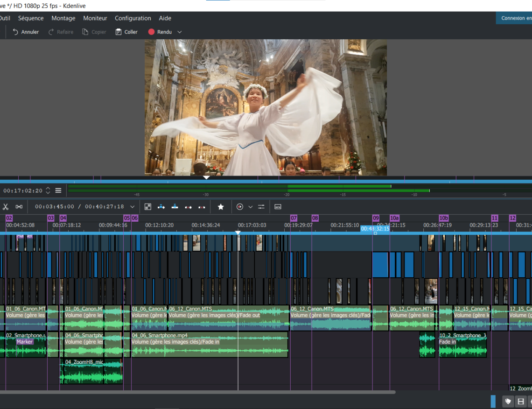Click timeline guide marker 08
The image size is (532, 409).
[315, 218]
